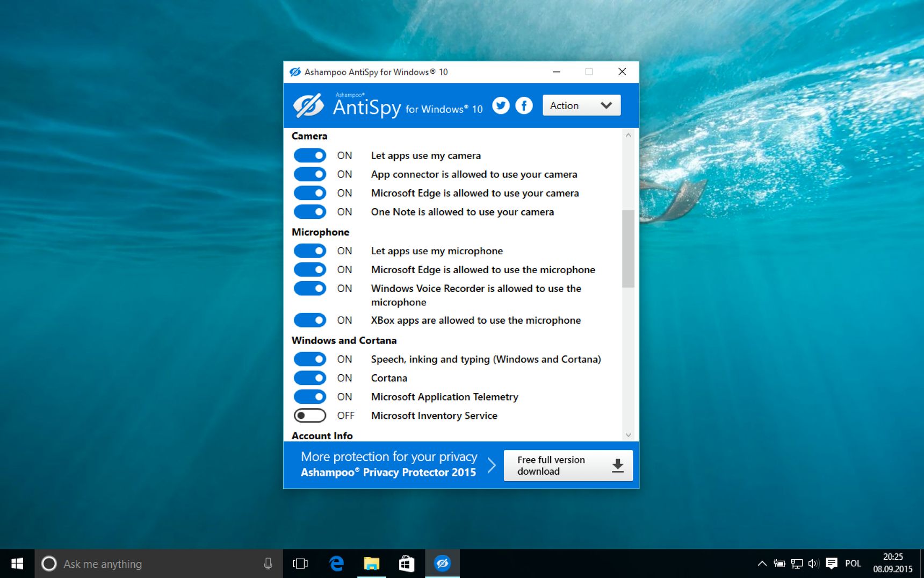Open Task View in taskbar
The height and width of the screenshot is (578, 924).
[300, 563]
